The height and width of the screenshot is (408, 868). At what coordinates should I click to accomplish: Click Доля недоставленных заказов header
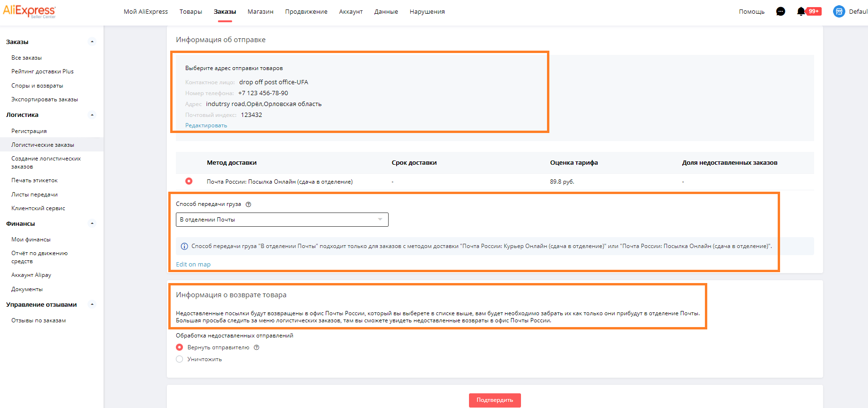(x=729, y=163)
